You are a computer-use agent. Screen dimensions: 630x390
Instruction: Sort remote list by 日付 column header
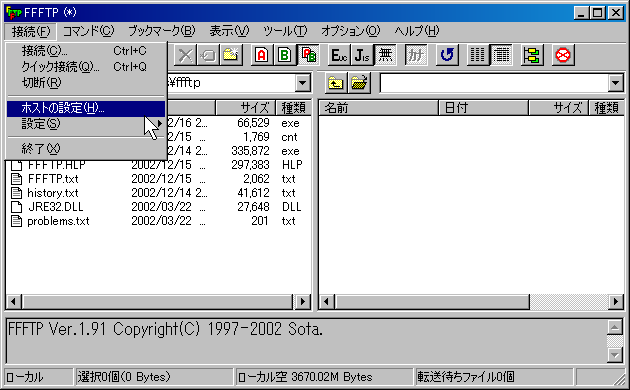[x=483, y=108]
